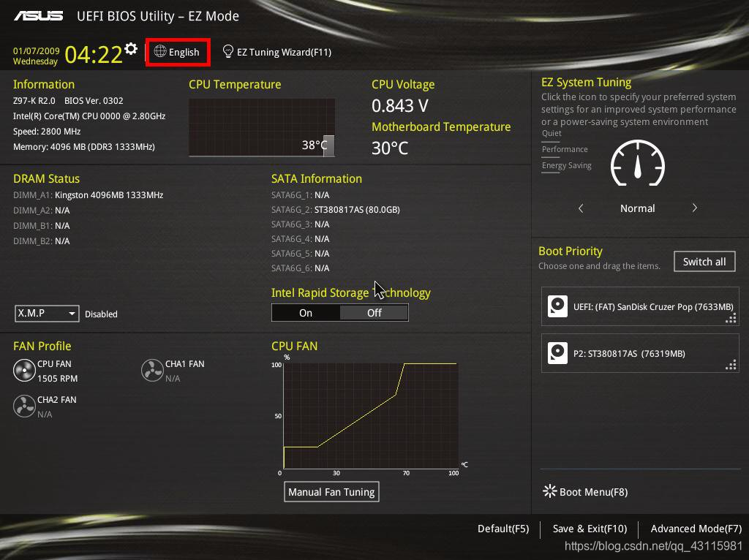Click the 1505 RPM CPU fan speed
This screenshot has width=749, height=560.
(57, 379)
